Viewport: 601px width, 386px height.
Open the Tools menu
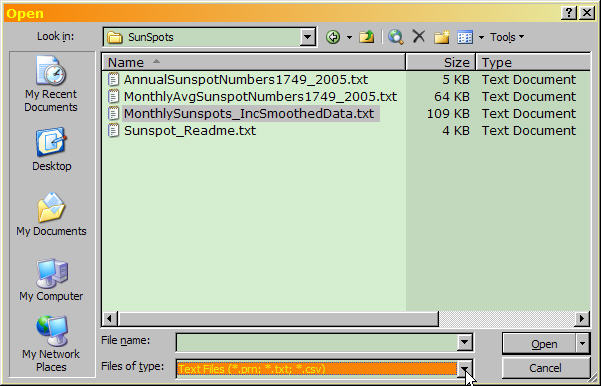click(x=506, y=37)
